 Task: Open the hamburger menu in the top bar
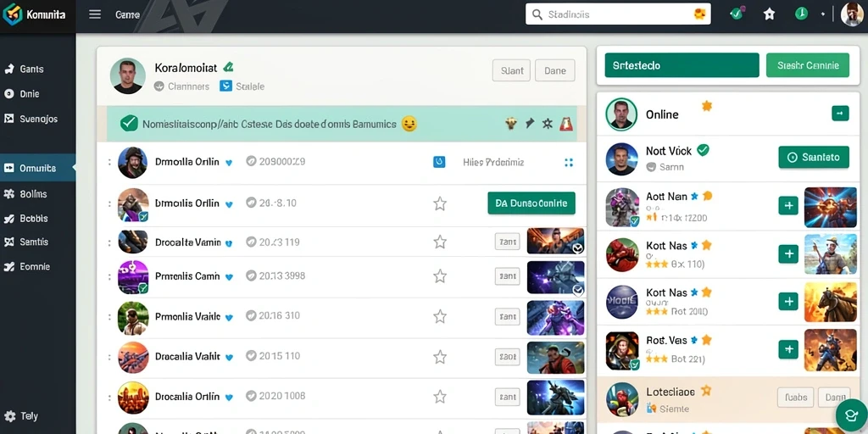tap(95, 14)
